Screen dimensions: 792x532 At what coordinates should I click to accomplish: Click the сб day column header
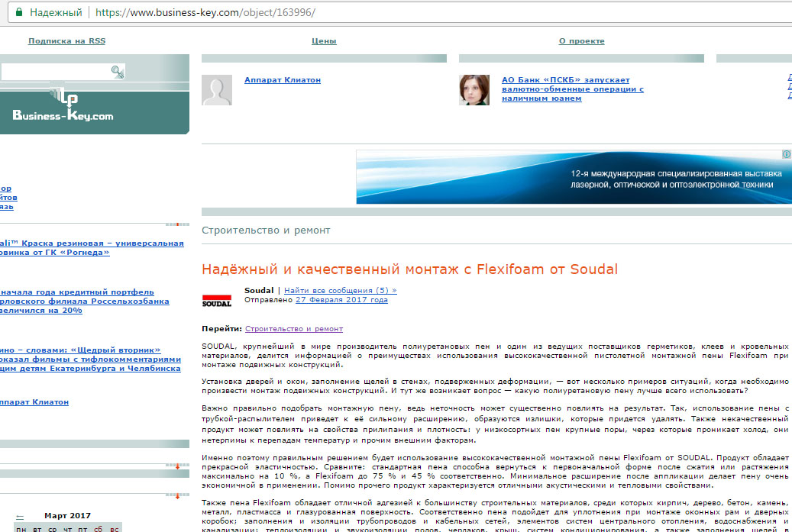[x=99, y=528]
